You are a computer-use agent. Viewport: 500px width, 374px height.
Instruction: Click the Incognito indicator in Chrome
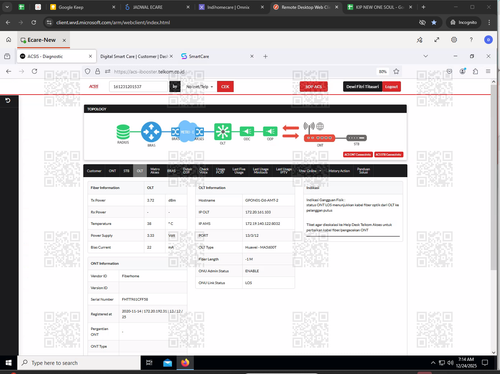[464, 22]
